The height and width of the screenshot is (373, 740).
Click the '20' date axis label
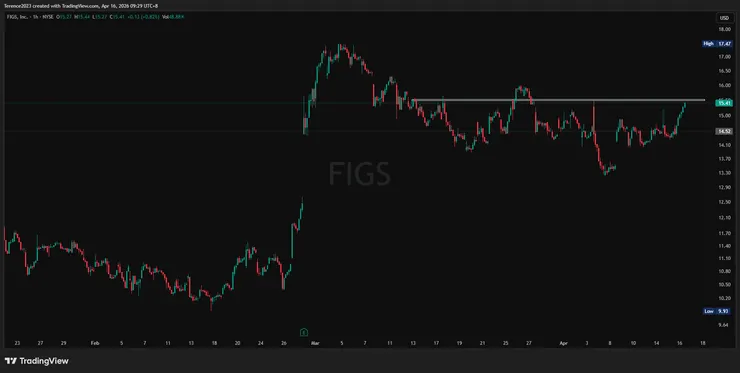click(237, 343)
